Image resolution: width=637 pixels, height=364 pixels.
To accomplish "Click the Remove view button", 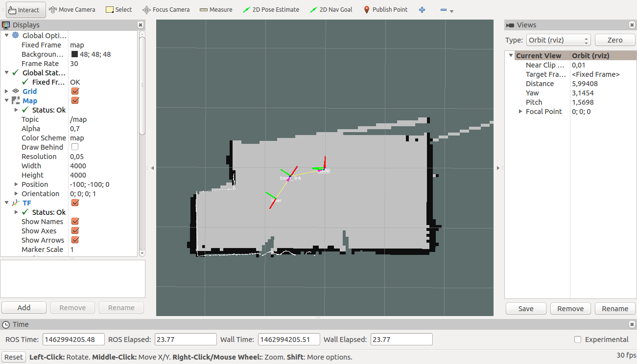I will [570, 309].
